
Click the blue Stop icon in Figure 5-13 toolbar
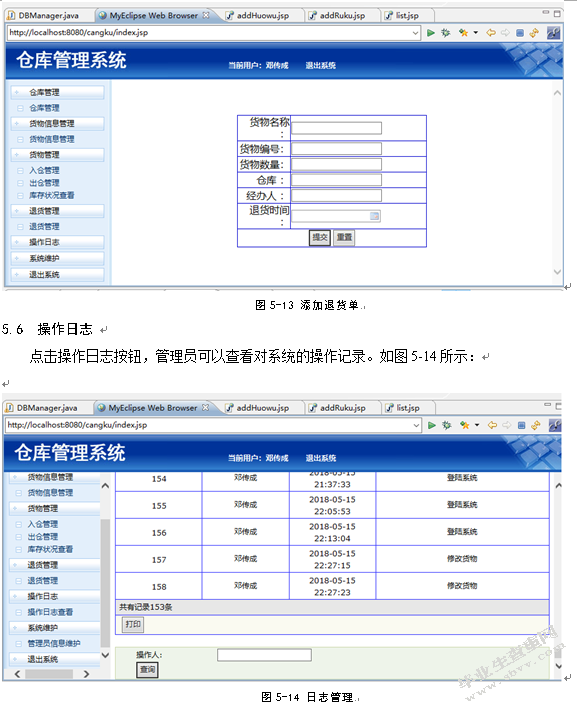pos(520,33)
